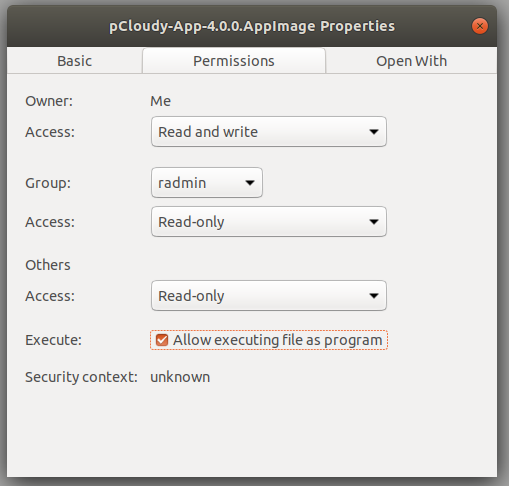Open the group access 'Read-only' dropdown
This screenshot has width=509, height=486.
(x=269, y=222)
